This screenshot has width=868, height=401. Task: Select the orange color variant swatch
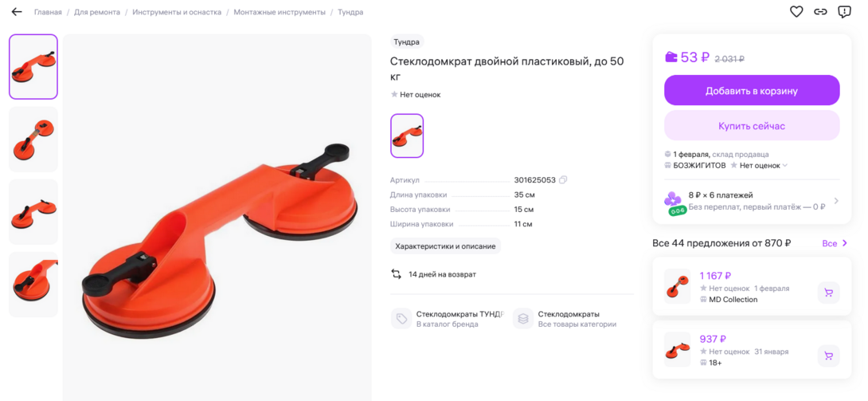point(407,136)
